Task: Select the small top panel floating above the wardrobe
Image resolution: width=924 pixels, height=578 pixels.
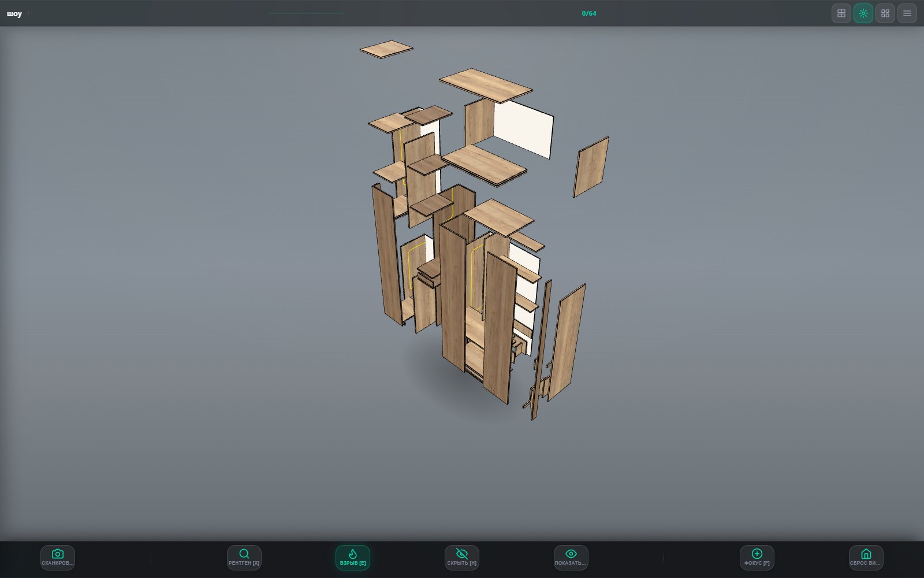Action: pos(386,49)
